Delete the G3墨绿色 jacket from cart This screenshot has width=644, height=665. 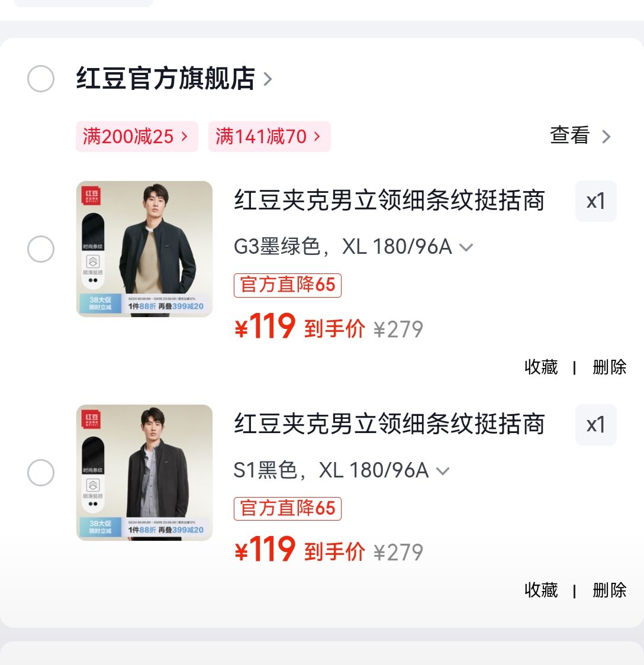(609, 367)
